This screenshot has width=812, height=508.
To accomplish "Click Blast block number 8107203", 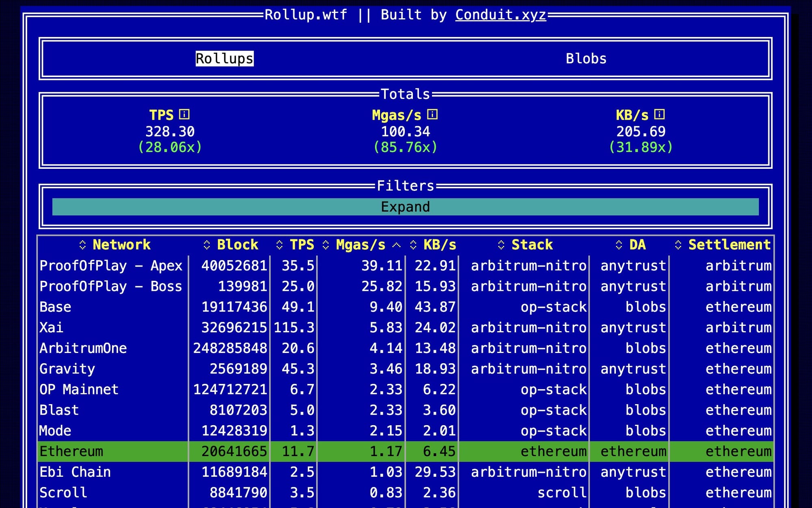I will click(239, 410).
